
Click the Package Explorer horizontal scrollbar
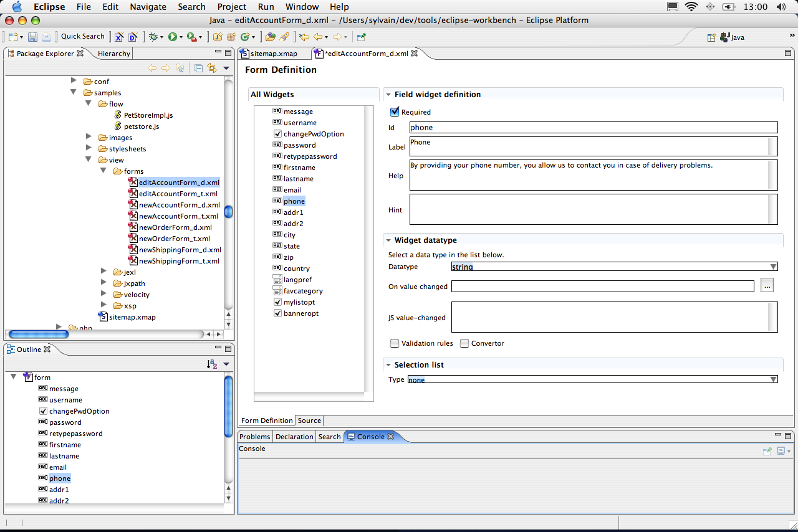click(x=39, y=334)
